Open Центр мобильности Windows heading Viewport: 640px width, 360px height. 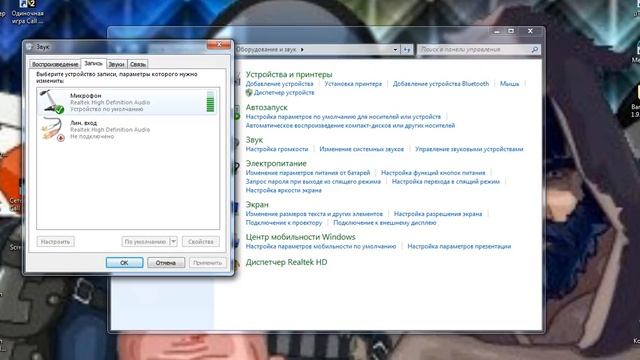[x=300, y=237]
